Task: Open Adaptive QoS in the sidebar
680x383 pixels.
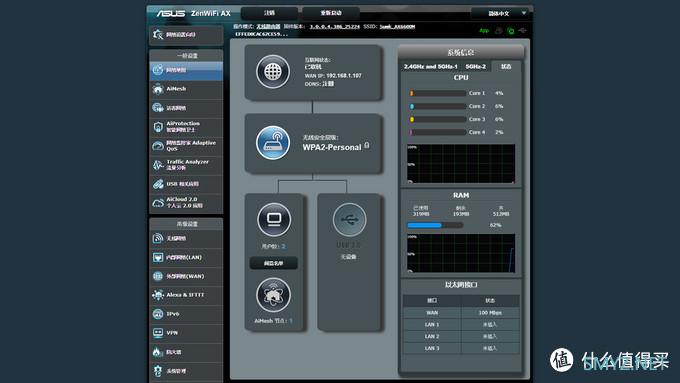Action: (x=186, y=146)
